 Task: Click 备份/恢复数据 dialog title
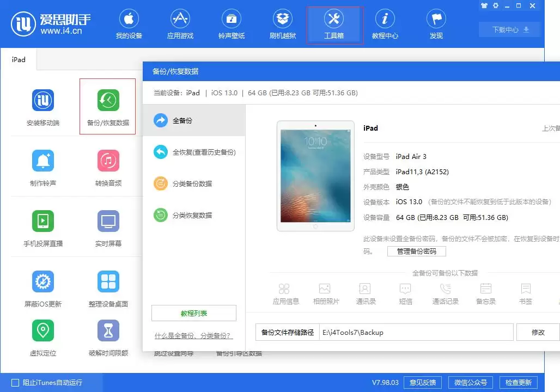[x=175, y=71]
